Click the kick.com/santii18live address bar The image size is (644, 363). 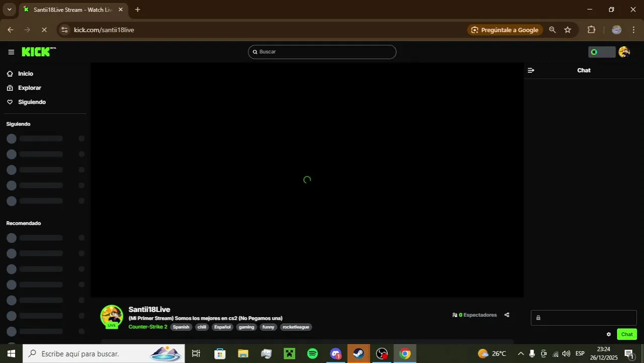click(104, 30)
